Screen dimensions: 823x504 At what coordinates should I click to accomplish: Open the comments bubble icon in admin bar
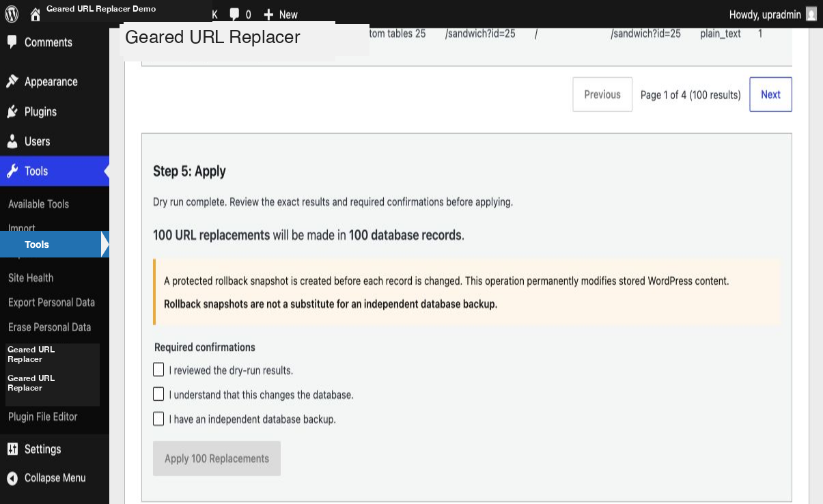point(234,14)
